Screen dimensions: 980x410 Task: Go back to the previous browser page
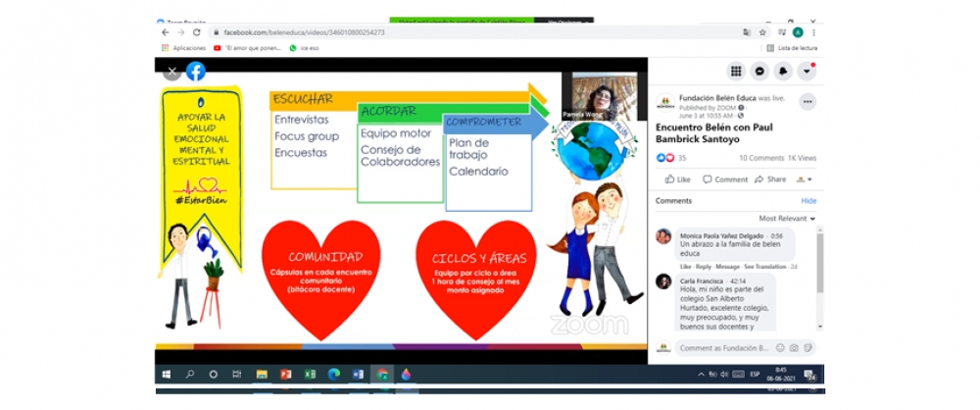coord(165,32)
